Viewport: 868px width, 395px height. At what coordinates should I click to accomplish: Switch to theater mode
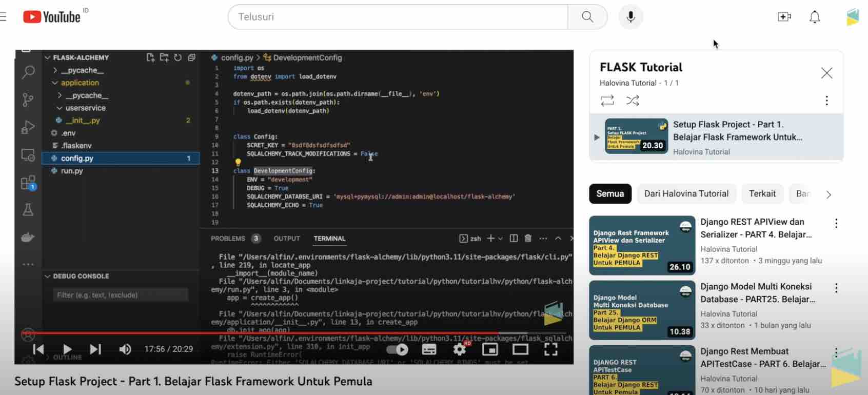tap(520, 349)
